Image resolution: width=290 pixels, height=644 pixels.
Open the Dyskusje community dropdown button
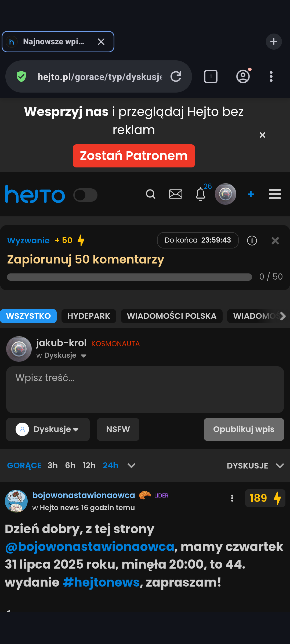(48, 429)
